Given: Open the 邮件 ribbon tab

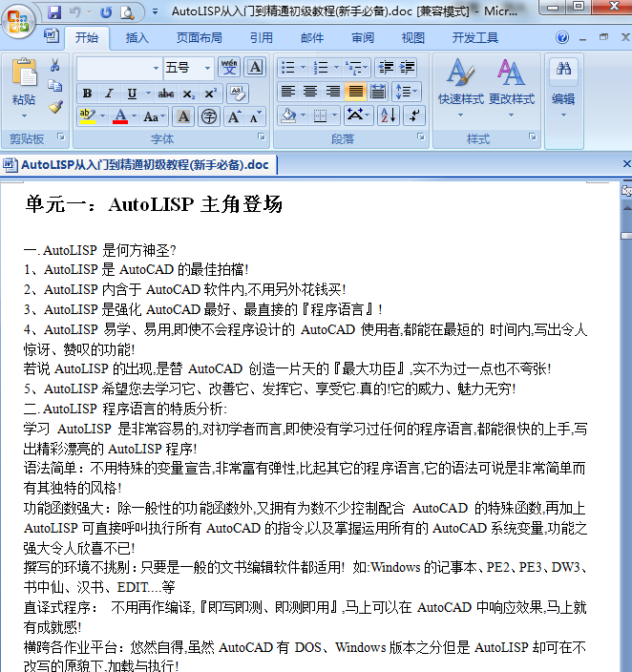Looking at the screenshot, I should coord(312,38).
